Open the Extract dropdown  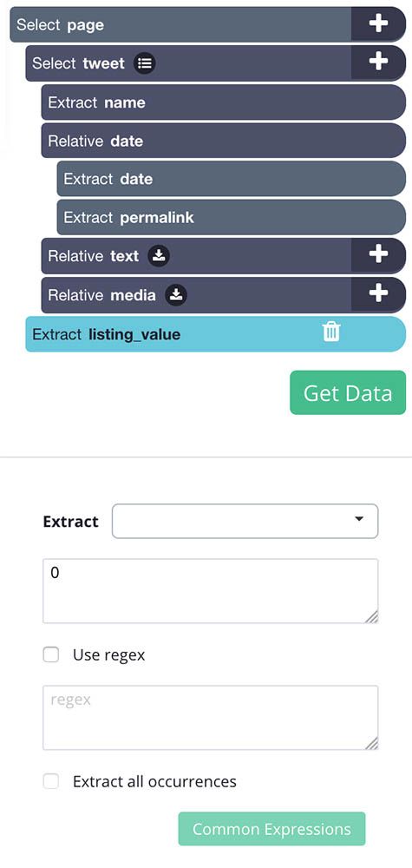245,521
